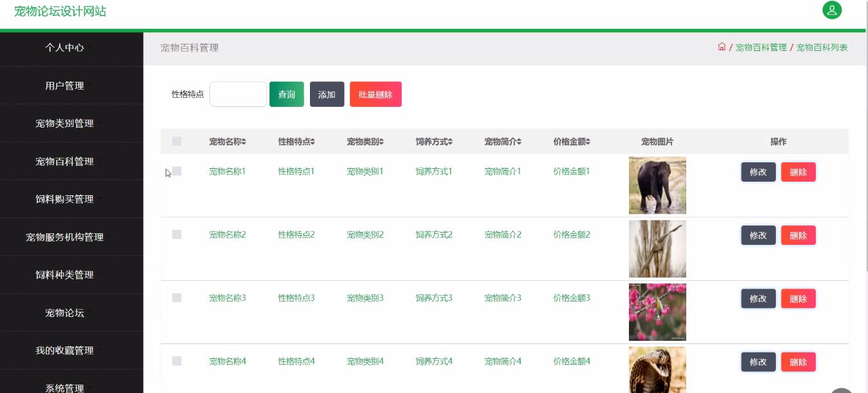Image resolution: width=868 pixels, height=393 pixels.
Task: Click 修改 for the 宠物名称4 row
Action: point(758,362)
